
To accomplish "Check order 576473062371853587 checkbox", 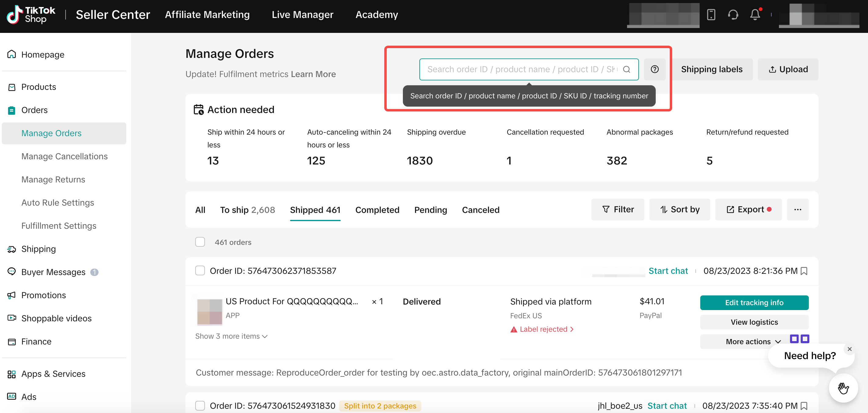I will tap(200, 271).
